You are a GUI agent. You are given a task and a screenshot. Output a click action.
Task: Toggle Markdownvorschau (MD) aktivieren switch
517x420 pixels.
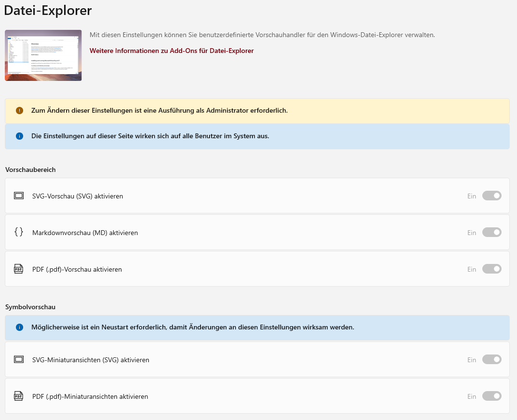(491, 232)
